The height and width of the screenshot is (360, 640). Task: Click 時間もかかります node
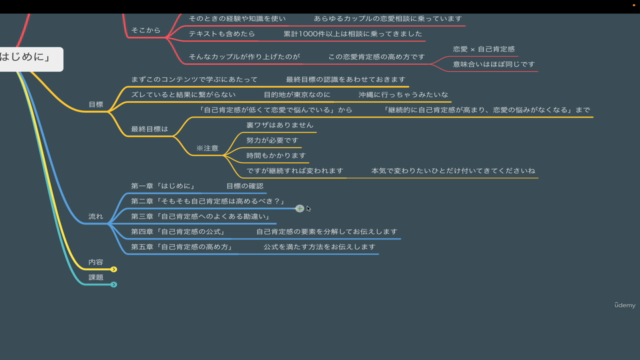point(276,156)
